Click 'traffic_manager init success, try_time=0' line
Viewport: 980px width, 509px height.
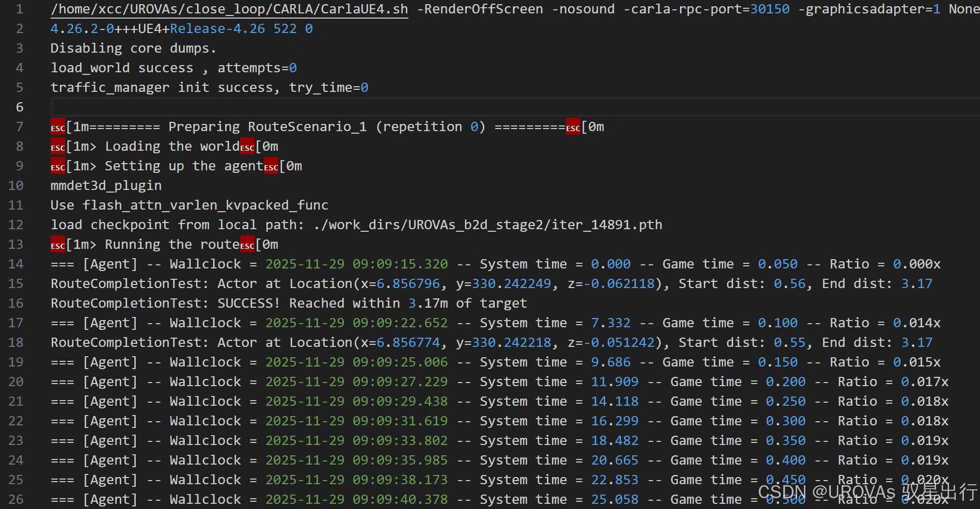click(x=210, y=88)
